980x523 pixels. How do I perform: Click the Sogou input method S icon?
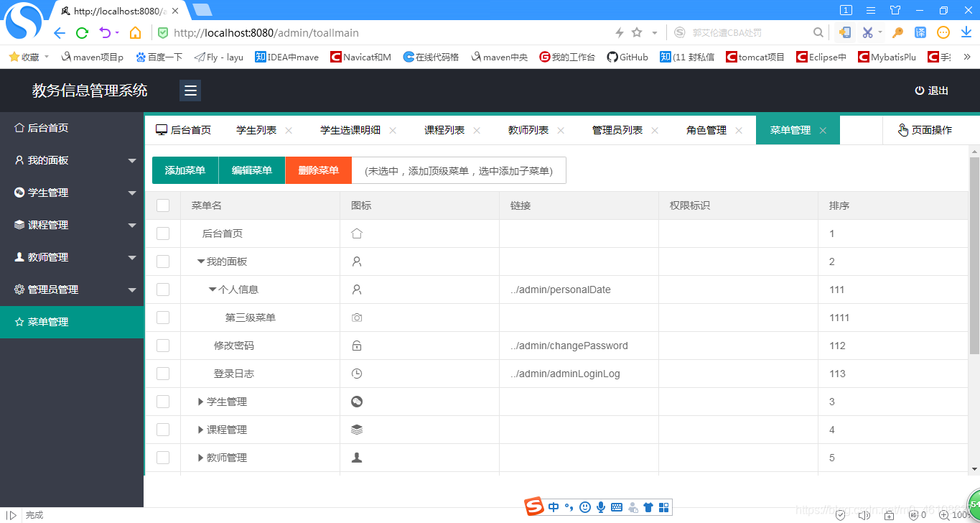[x=533, y=506]
